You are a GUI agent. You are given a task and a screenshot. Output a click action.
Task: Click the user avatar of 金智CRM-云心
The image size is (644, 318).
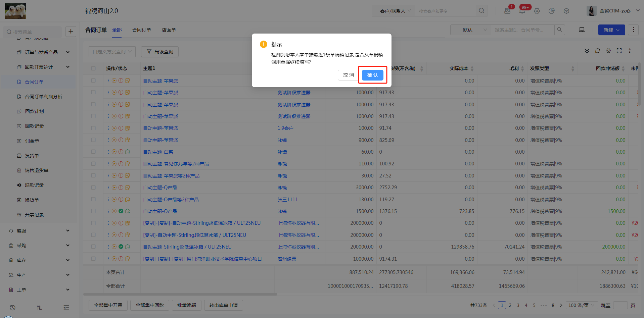592,11
